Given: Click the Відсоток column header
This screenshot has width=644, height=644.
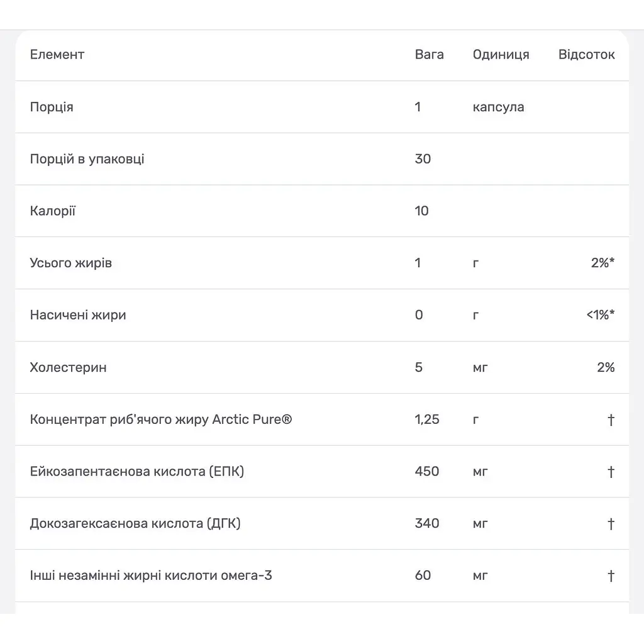Looking at the screenshot, I should (x=586, y=55).
